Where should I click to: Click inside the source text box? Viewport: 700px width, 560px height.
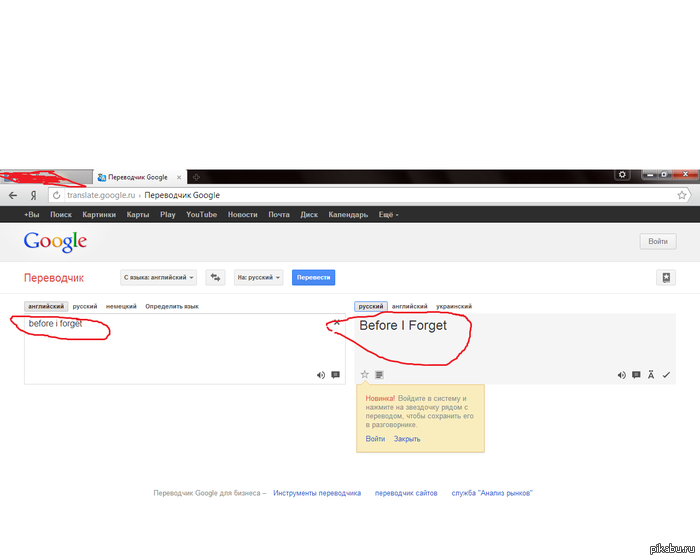point(184,349)
